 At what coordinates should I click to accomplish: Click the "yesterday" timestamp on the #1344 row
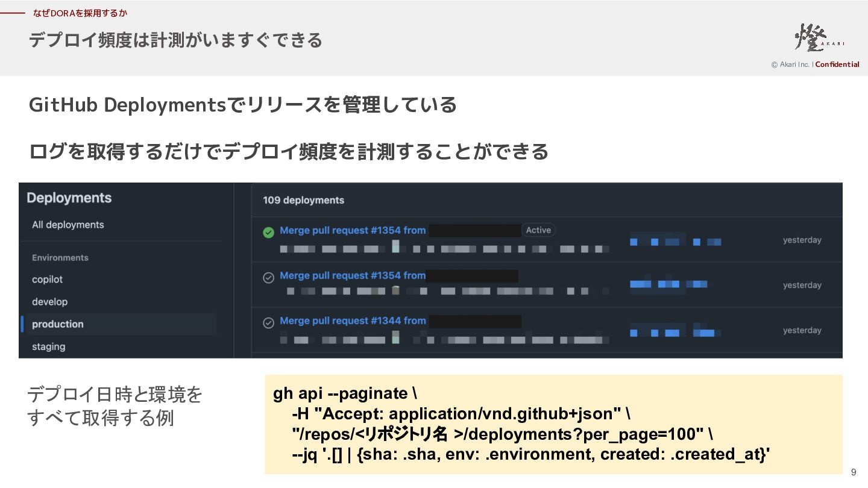pos(802,330)
